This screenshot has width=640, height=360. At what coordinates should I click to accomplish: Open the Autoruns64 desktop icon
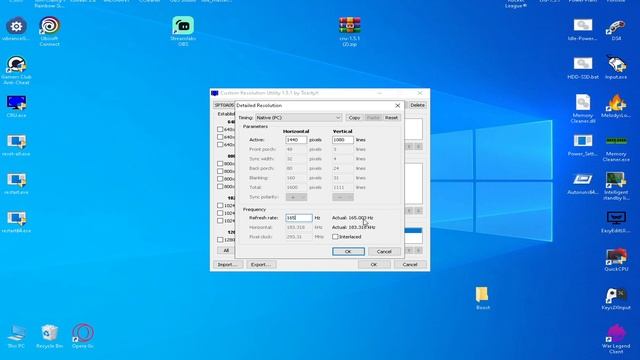(582, 180)
